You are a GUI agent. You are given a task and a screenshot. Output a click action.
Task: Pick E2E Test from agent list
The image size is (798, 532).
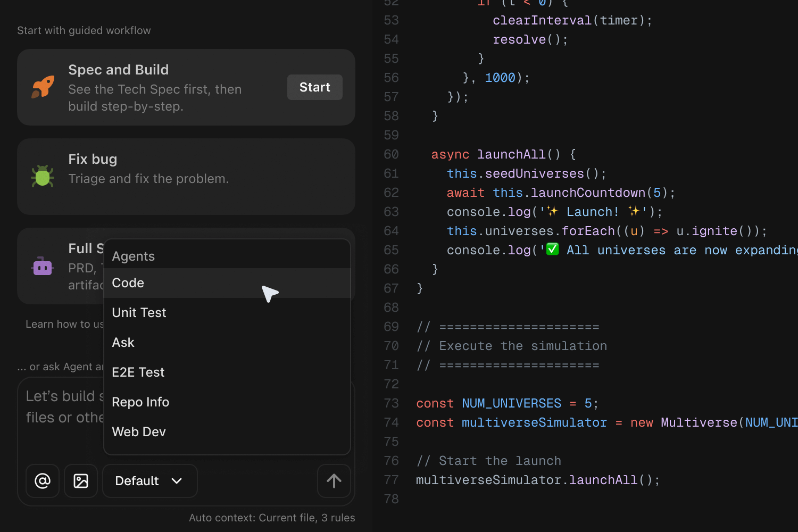pos(138,372)
